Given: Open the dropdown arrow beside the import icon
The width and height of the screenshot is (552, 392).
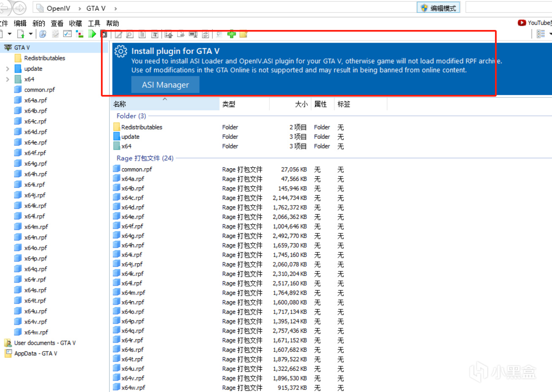Looking at the screenshot, I should pyautogui.click(x=30, y=34).
